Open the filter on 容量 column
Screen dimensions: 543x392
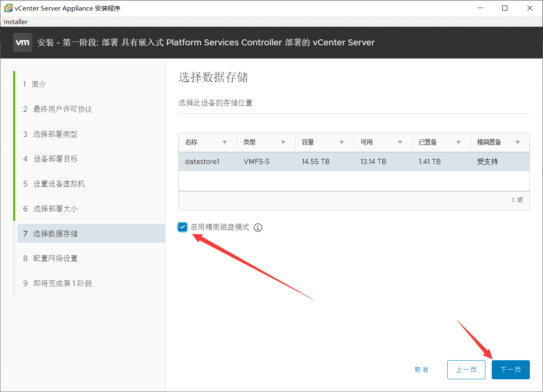tap(341, 142)
